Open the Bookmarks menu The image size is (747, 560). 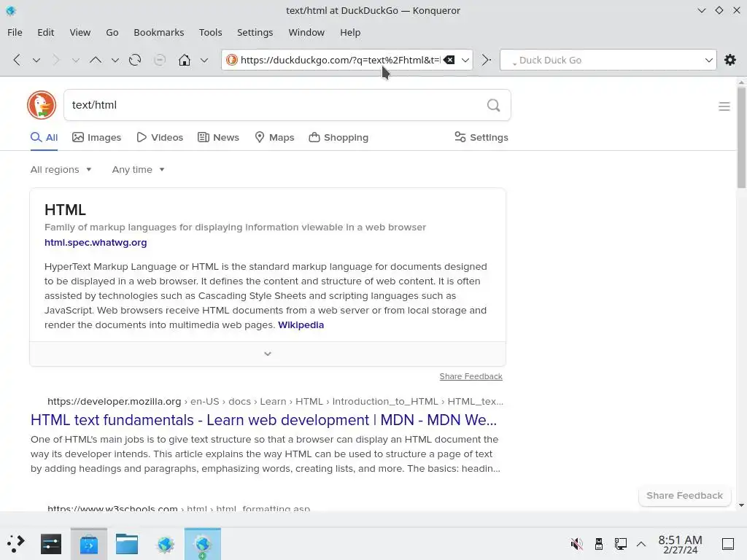(158, 32)
